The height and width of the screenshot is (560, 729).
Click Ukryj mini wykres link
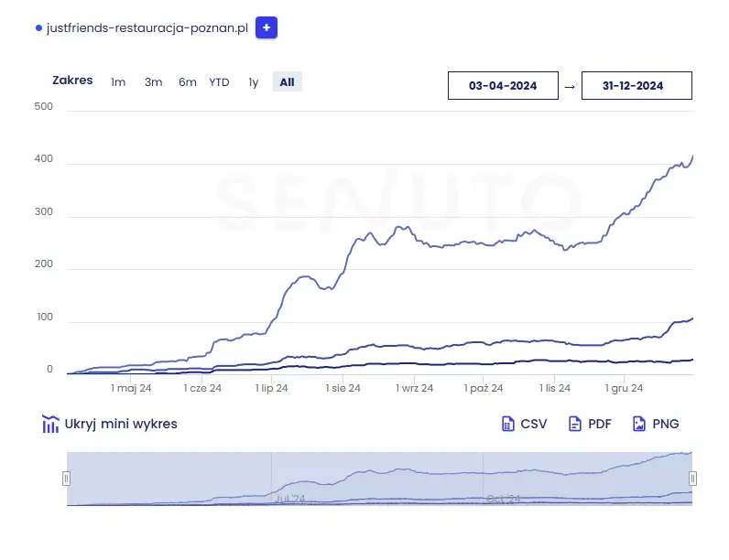click(x=121, y=424)
